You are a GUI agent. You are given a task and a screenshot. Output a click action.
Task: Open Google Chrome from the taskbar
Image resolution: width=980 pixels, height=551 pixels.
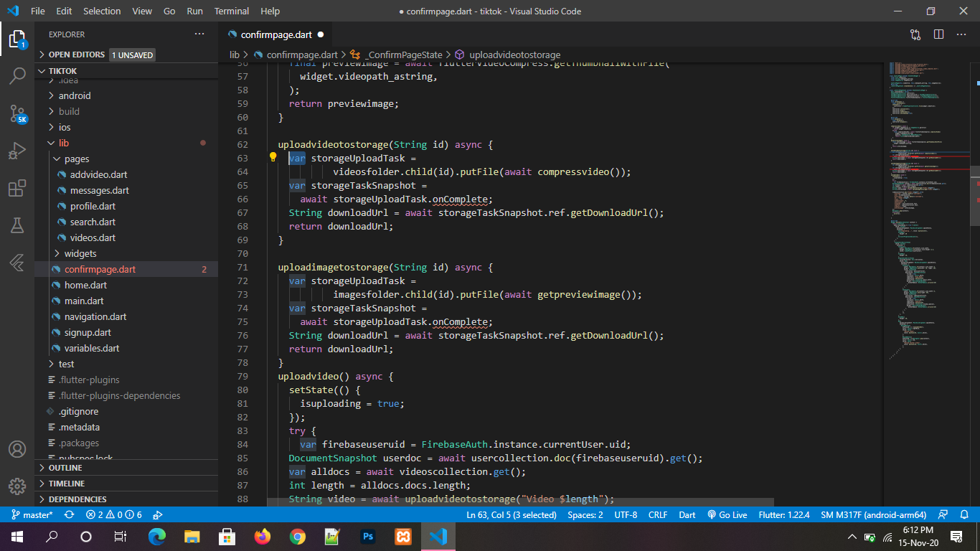(298, 537)
